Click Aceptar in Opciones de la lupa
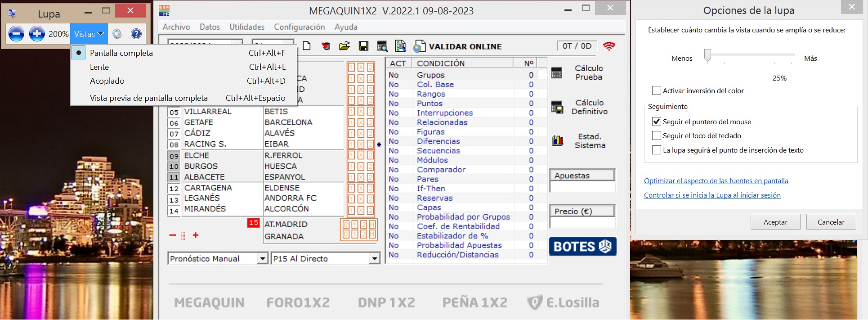 pos(775,222)
